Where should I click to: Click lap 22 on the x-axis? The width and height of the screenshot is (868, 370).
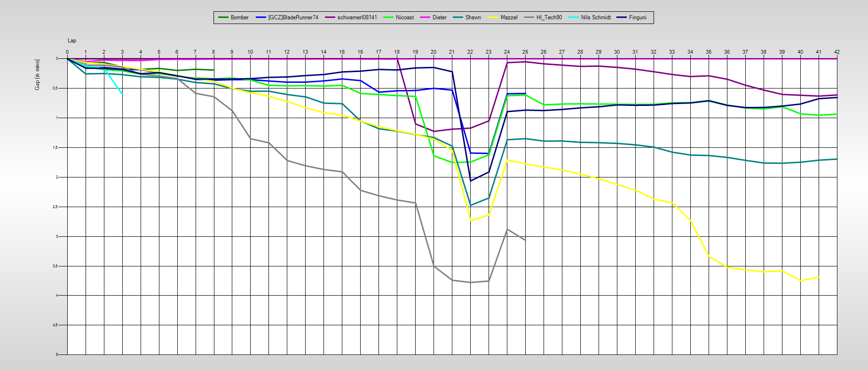tap(470, 52)
